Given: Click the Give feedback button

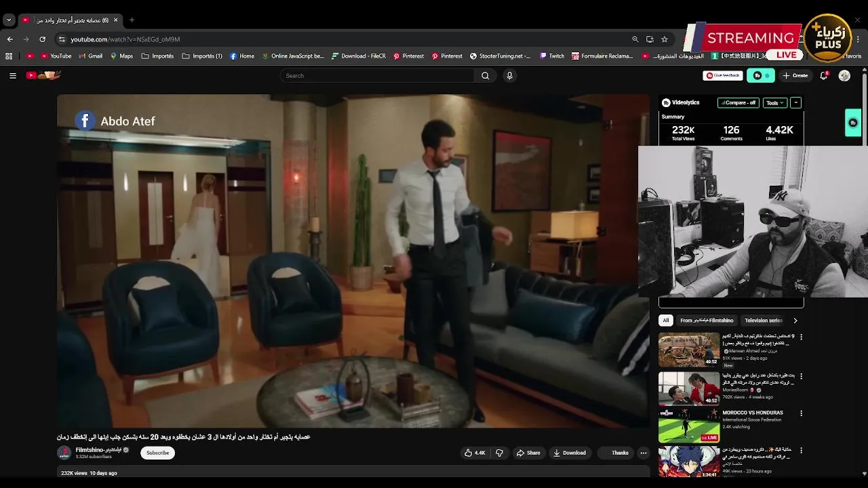Looking at the screenshot, I should [723, 76].
